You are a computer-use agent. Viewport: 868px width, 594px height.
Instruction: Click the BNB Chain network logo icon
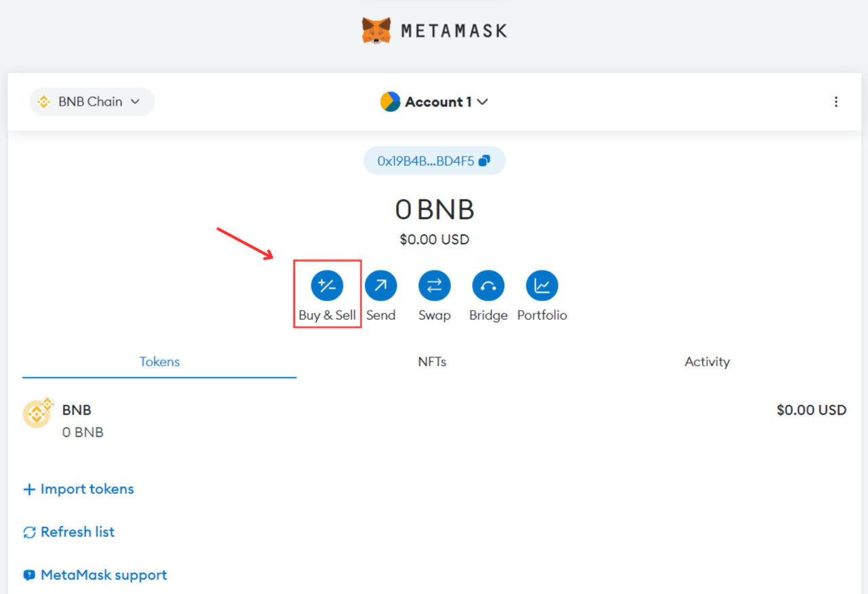44,102
